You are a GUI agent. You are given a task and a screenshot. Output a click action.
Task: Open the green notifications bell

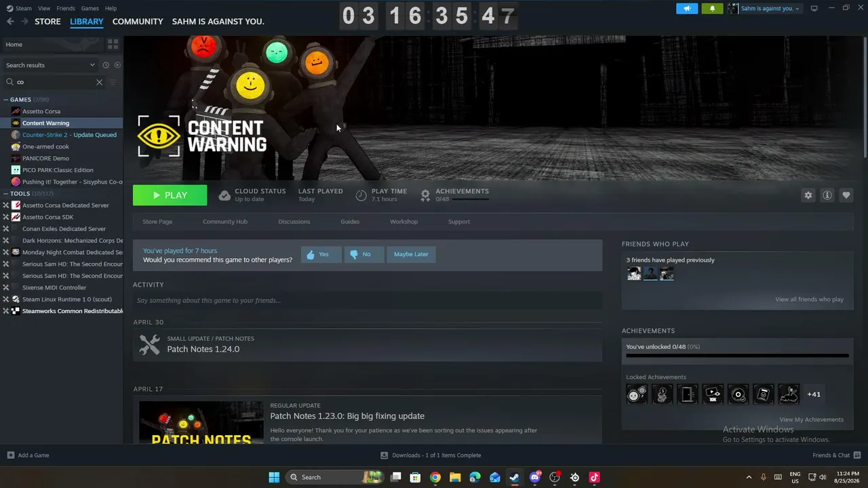[712, 9]
